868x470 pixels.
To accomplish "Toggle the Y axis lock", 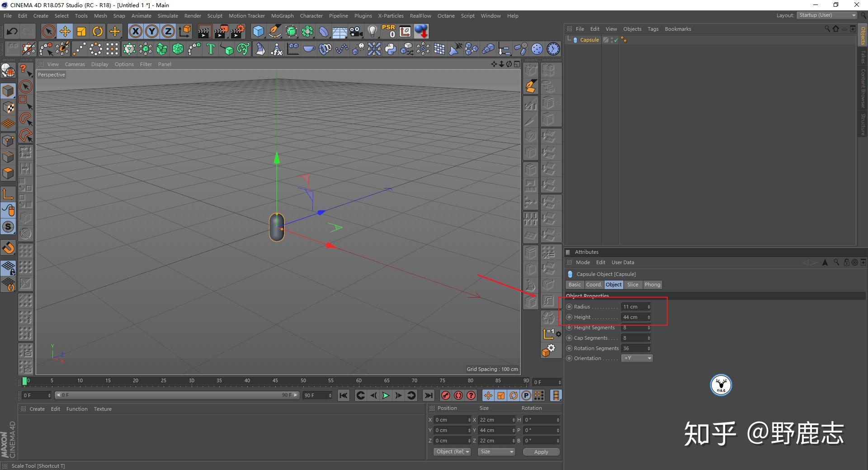I will pyautogui.click(x=151, y=31).
